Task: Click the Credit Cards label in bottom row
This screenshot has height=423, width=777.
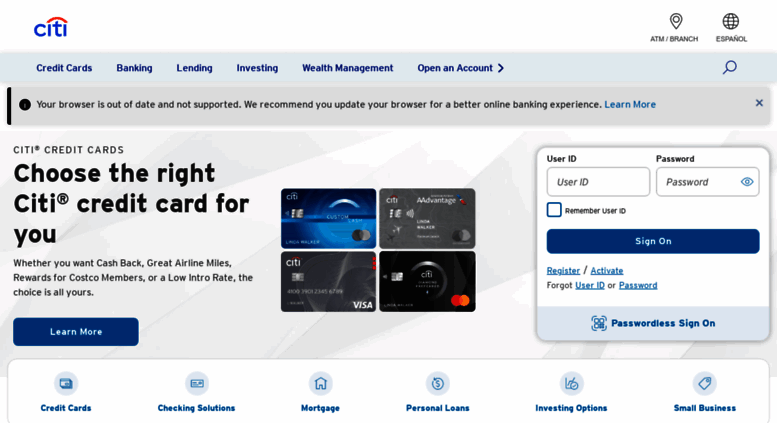Action: (66, 408)
